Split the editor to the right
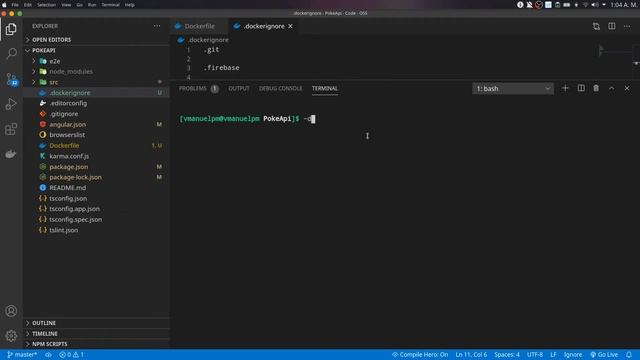Screen dimensions: 640x360 click(x=612, y=26)
